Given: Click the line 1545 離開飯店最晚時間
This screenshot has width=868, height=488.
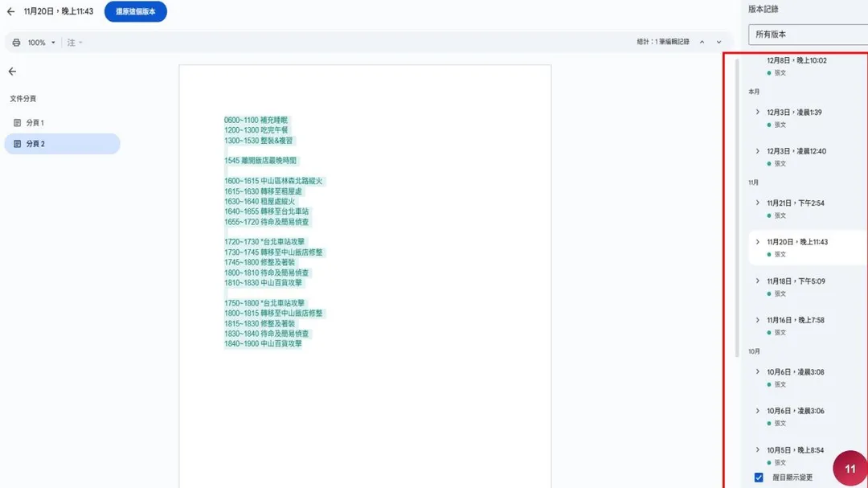Looking at the screenshot, I should (x=260, y=161).
